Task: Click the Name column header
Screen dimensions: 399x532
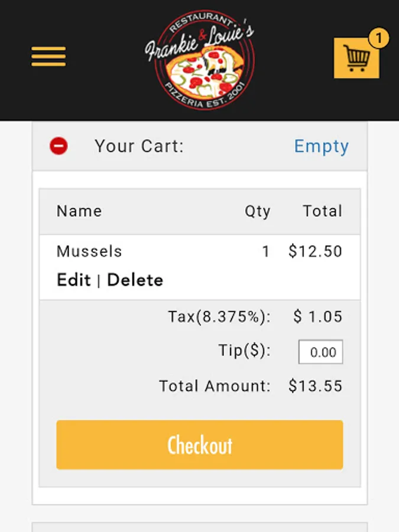Action: (79, 211)
